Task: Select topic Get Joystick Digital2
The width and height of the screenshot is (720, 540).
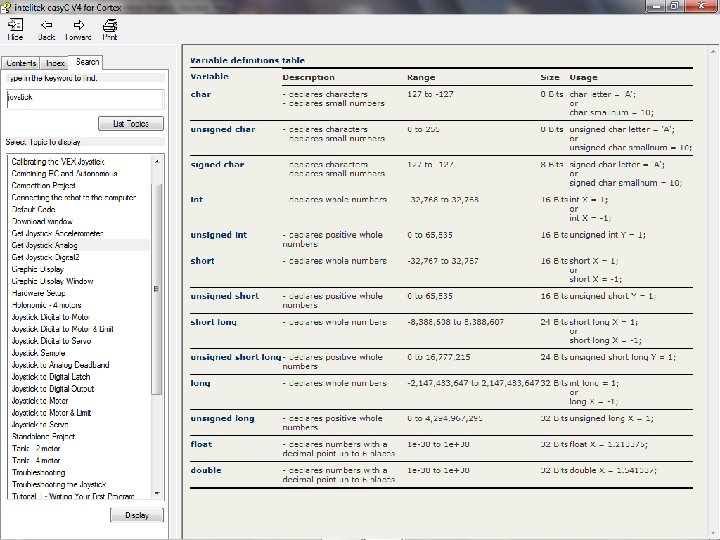Action: pos(45,257)
